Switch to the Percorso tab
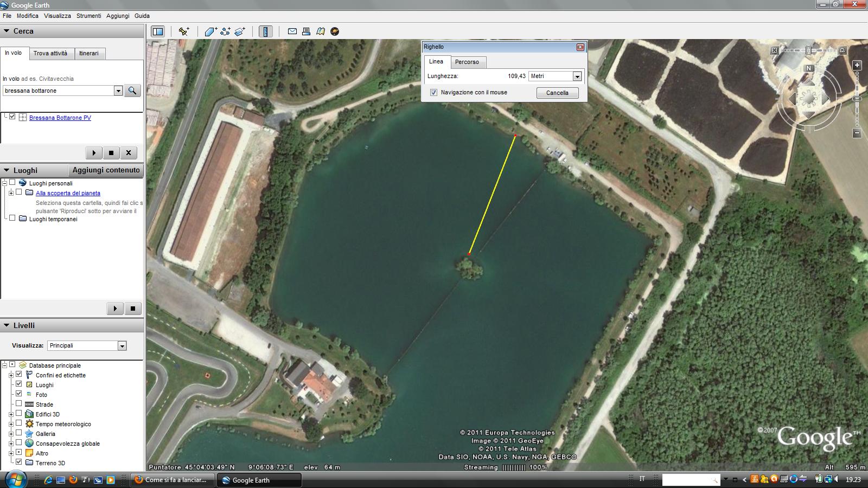The height and width of the screenshot is (488, 868). (467, 62)
